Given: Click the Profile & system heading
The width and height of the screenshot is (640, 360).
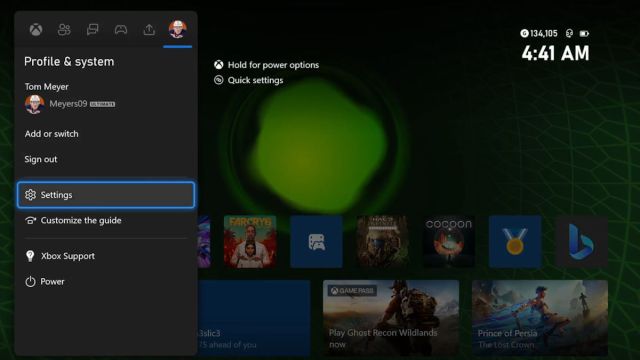Looking at the screenshot, I should (x=69, y=62).
